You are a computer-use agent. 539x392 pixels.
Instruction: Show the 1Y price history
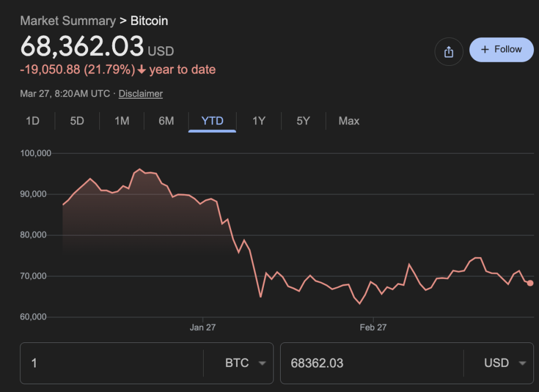259,121
